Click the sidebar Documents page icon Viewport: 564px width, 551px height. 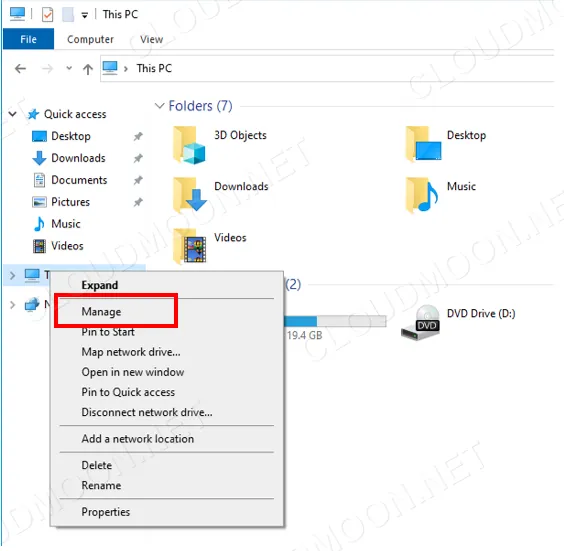[39, 180]
